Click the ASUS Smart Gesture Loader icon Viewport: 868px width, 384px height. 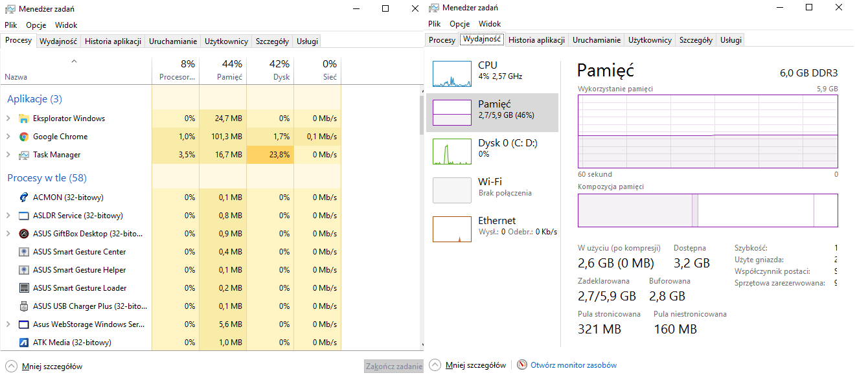[24, 288]
